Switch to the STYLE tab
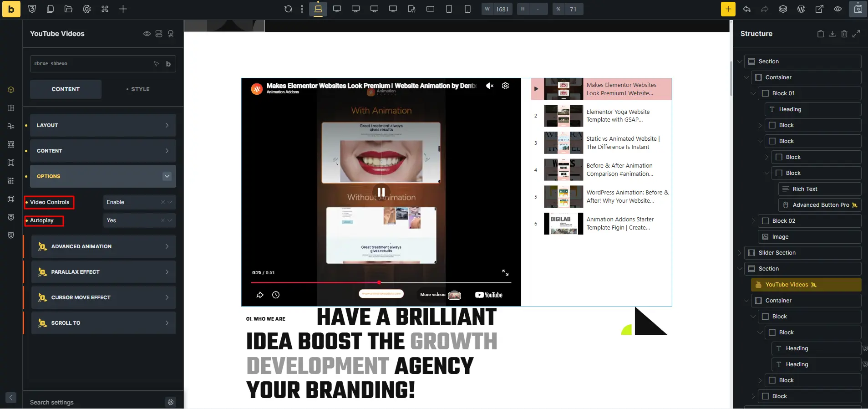This screenshot has width=868, height=409. coord(138,89)
